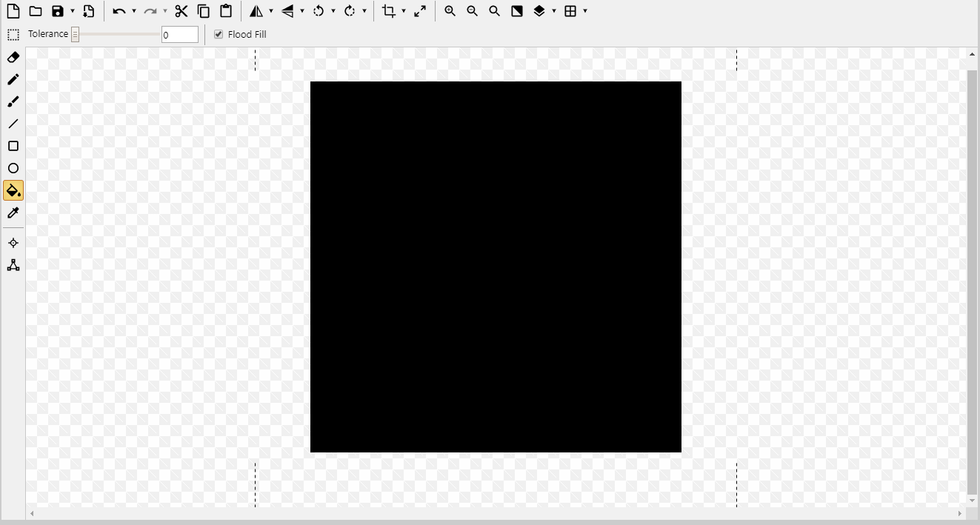Click the Invert colors toolbar icon
980x525 pixels.
516,11
